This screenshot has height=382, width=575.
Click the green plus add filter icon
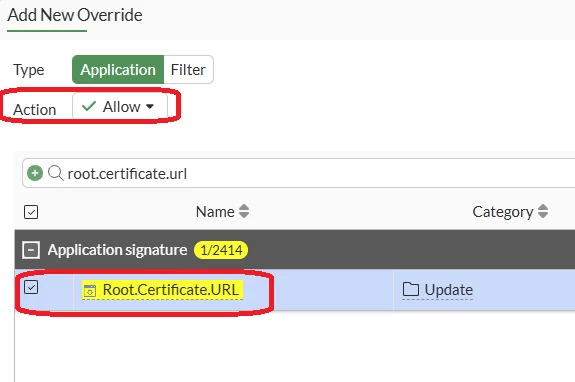pyautogui.click(x=35, y=173)
